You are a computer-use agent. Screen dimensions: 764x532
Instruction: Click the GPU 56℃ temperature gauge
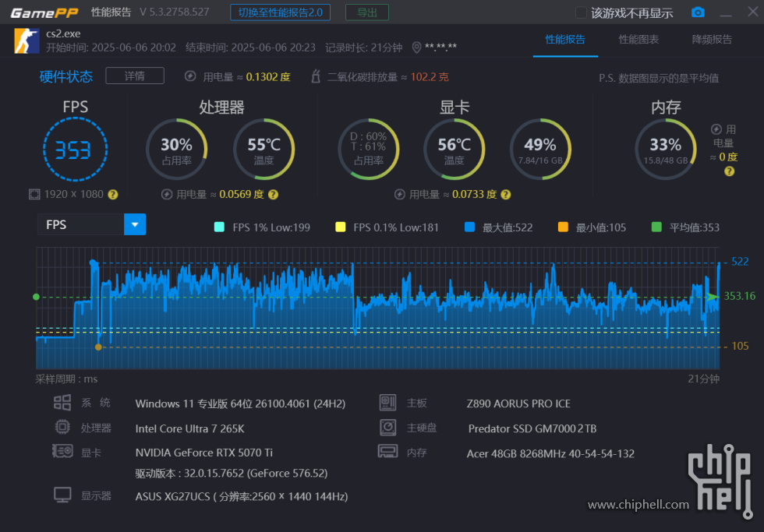[454, 150]
